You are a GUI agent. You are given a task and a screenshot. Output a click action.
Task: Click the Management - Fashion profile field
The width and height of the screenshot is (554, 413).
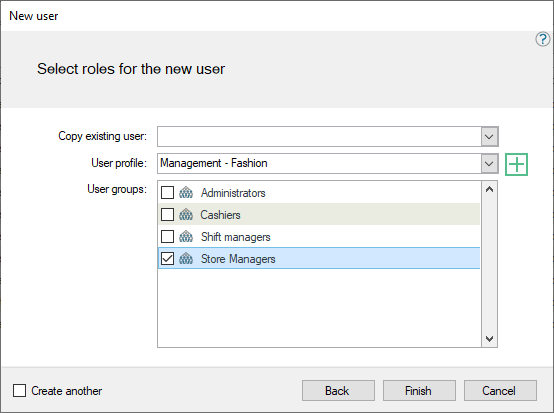coord(319,164)
